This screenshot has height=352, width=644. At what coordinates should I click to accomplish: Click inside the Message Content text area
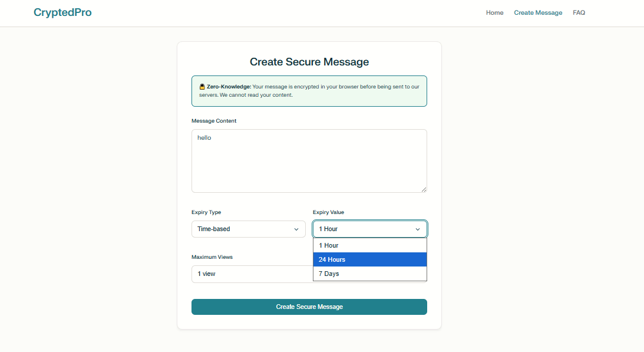[309, 160]
